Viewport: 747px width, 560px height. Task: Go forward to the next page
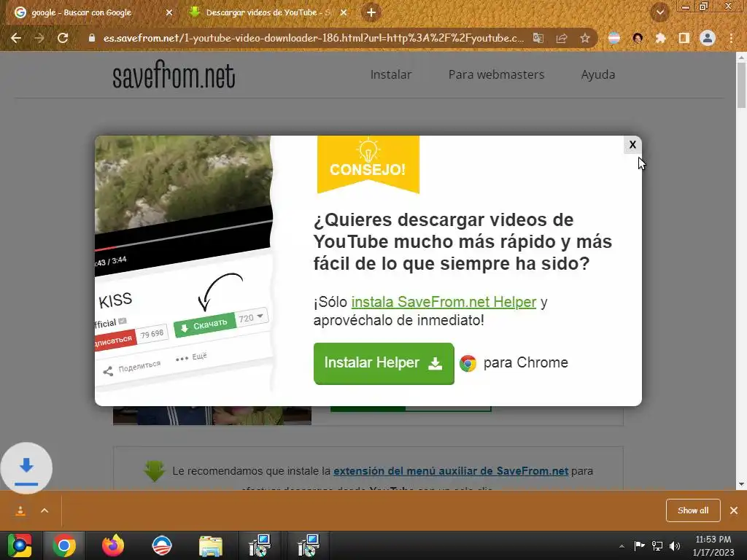pos(39,38)
